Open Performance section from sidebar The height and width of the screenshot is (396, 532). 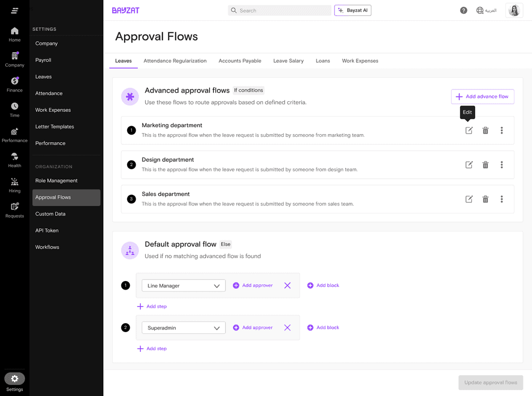14,134
